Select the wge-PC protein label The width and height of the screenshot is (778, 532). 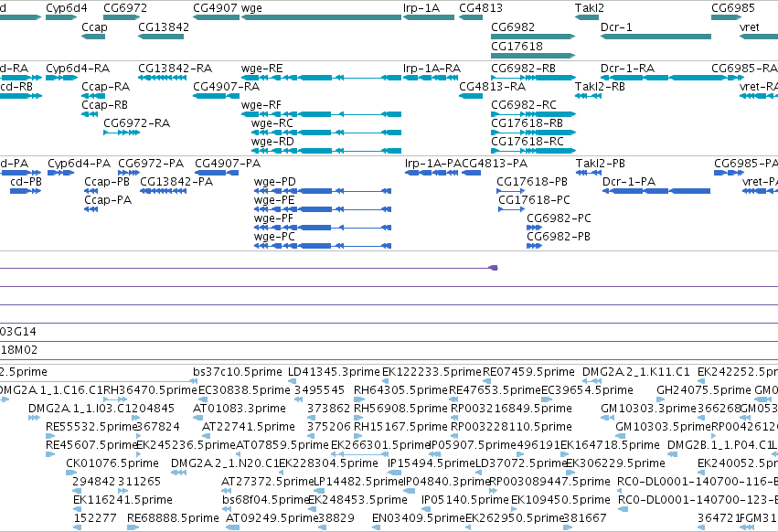click(274, 237)
